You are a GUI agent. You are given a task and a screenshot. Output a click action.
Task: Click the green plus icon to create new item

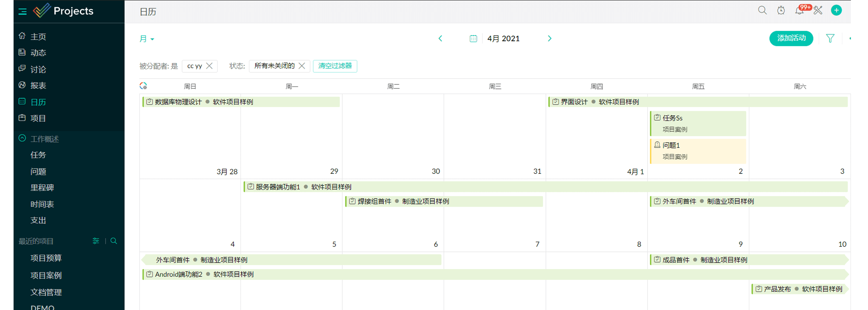[x=837, y=10]
